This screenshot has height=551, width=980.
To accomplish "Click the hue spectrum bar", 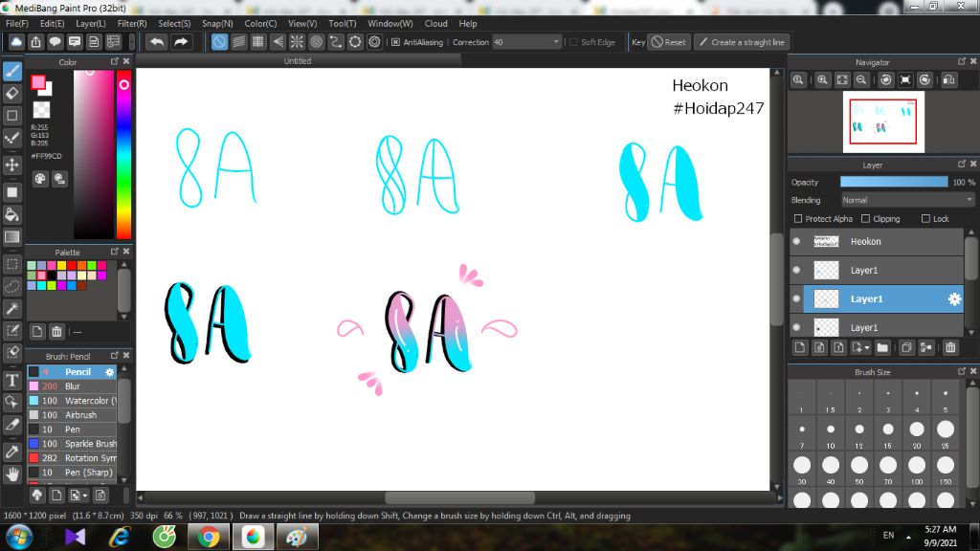I will (123, 154).
